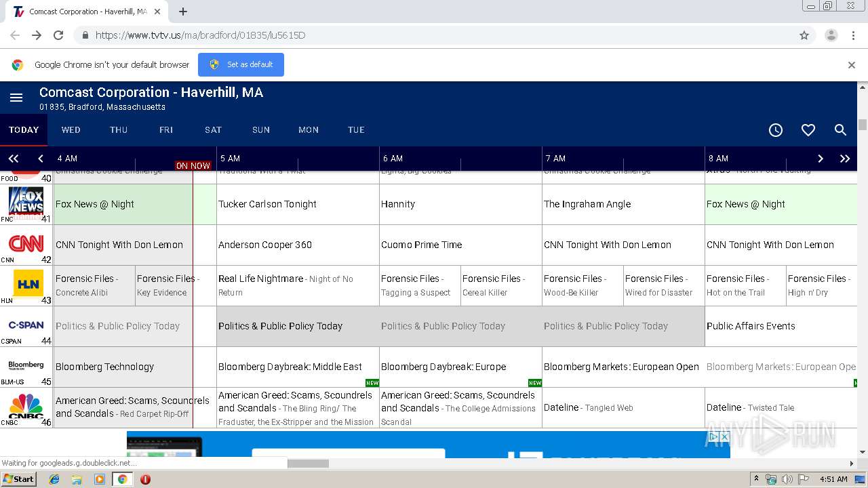Switch to the FRI tab

click(166, 130)
